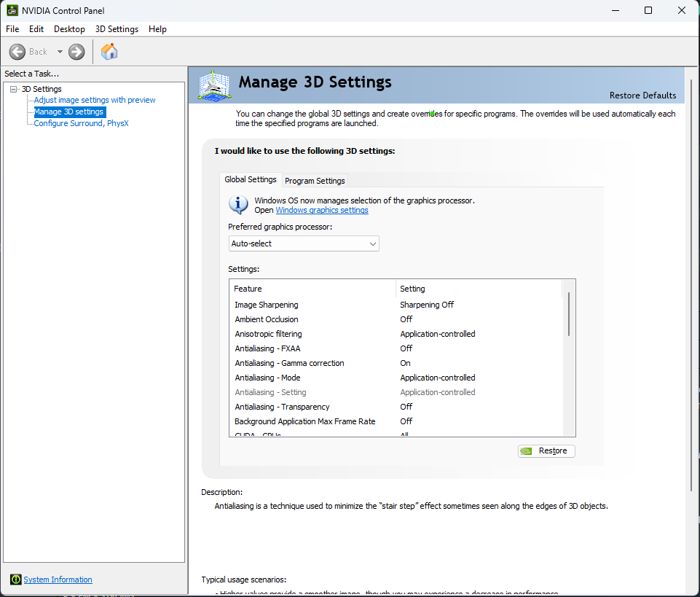
Task: Click the Off value for Antialiasing - FXAA
Action: pyautogui.click(x=406, y=348)
